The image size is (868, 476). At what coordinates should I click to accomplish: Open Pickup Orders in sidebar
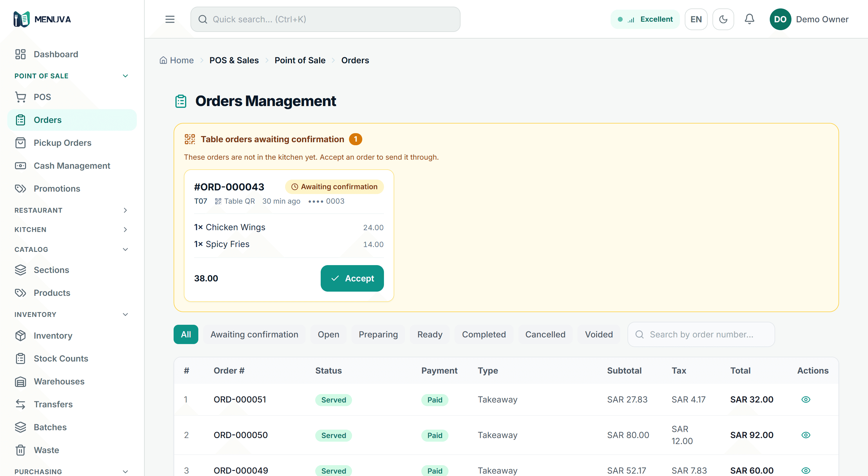pos(72,143)
